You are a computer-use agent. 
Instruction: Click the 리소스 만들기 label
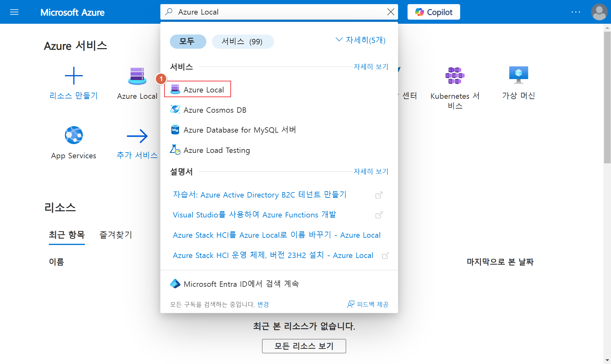[74, 96]
